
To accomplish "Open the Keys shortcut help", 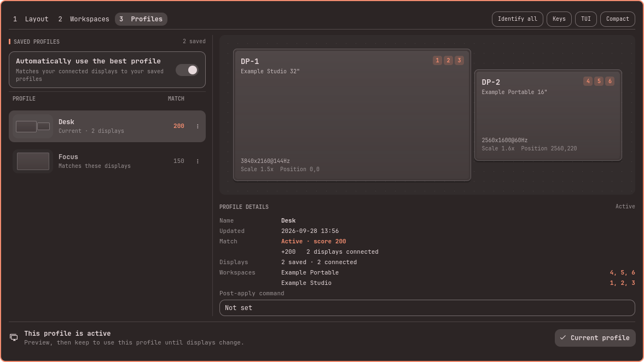I will pyautogui.click(x=559, y=19).
